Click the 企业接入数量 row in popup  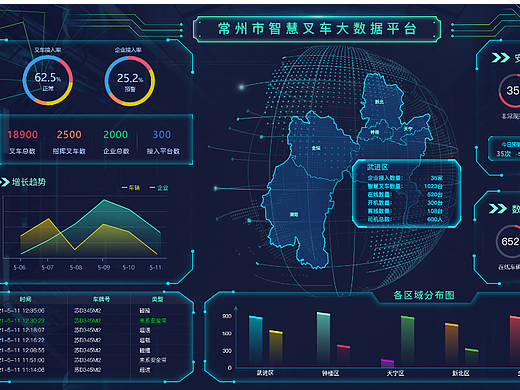click(405, 178)
